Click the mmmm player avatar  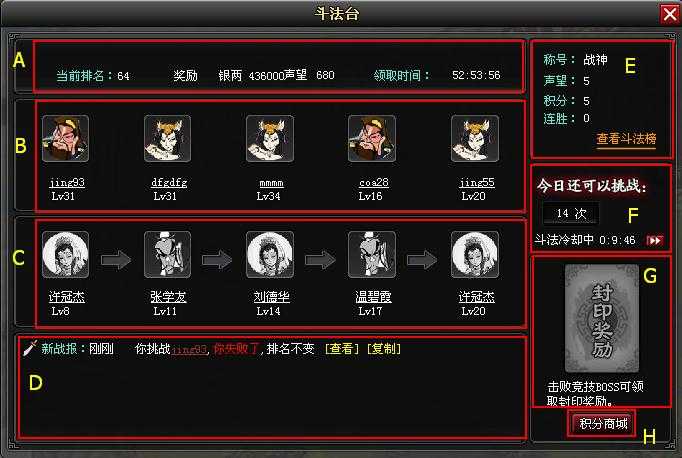[270, 139]
